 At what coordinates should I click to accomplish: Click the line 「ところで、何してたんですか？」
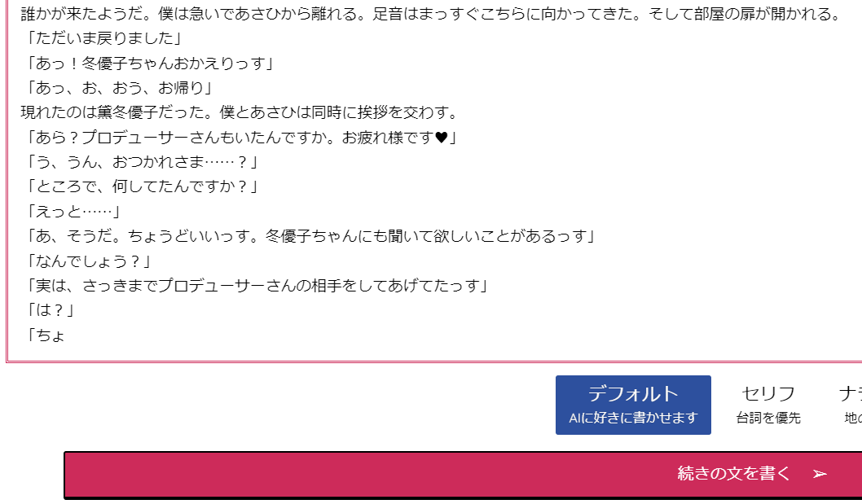click(141, 187)
